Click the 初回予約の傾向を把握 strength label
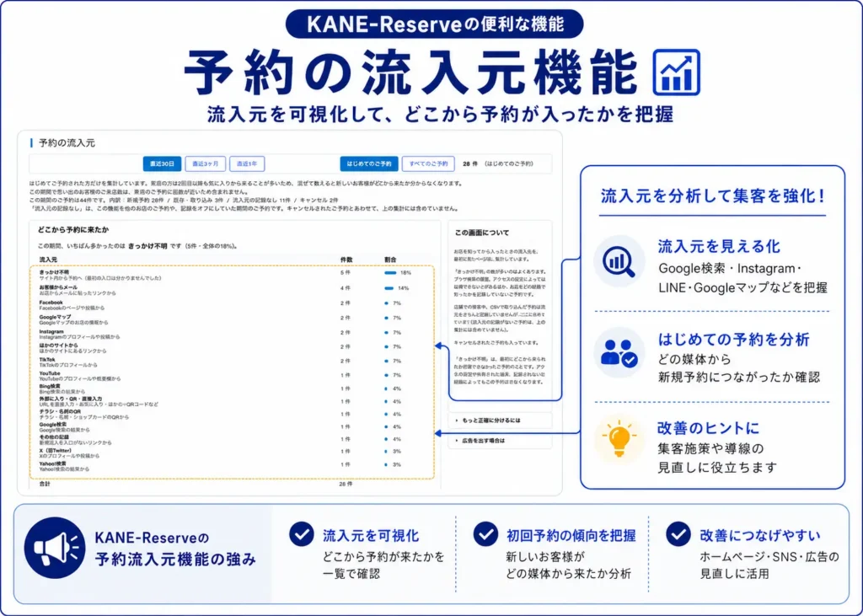 (571, 536)
